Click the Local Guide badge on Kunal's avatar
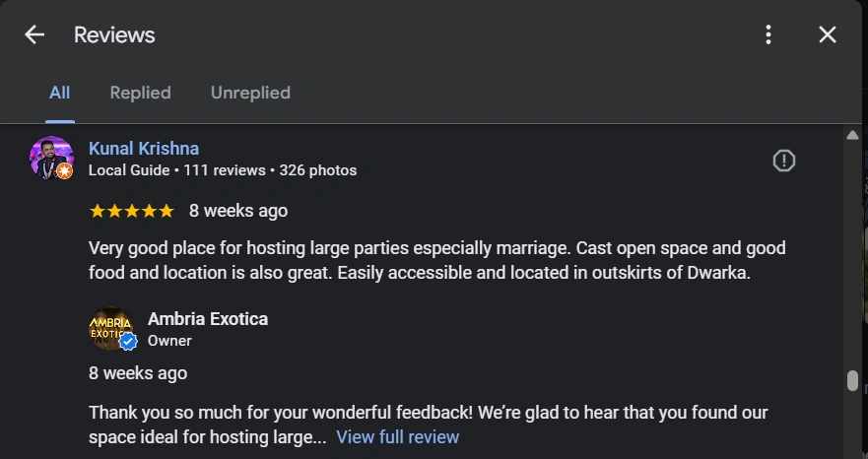Image resolution: width=868 pixels, height=459 pixels. coord(64,171)
